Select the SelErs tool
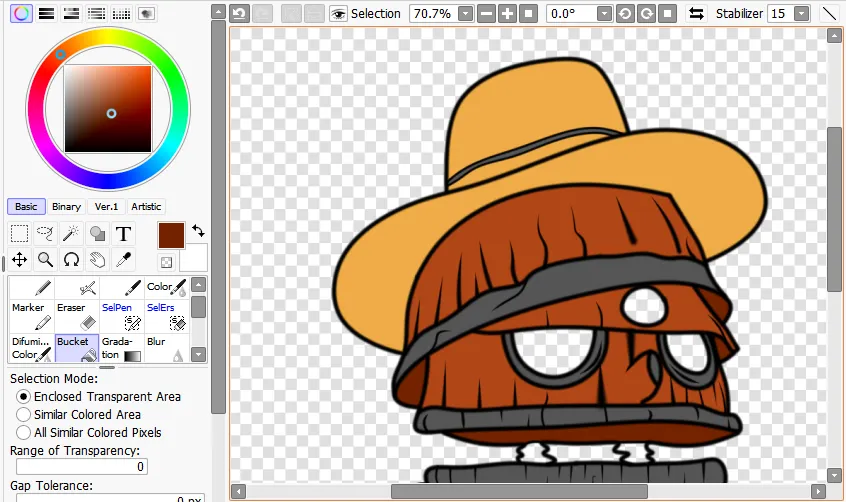 coord(167,316)
